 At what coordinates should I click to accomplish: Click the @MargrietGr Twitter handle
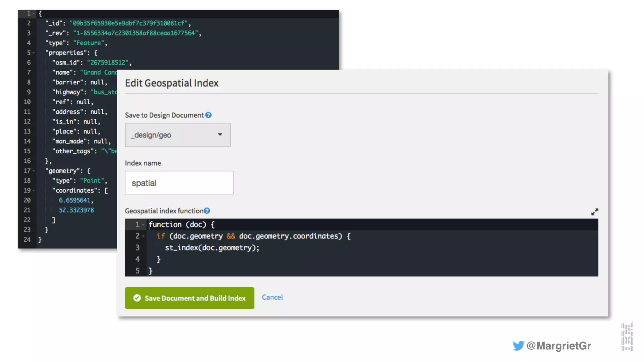559,346
